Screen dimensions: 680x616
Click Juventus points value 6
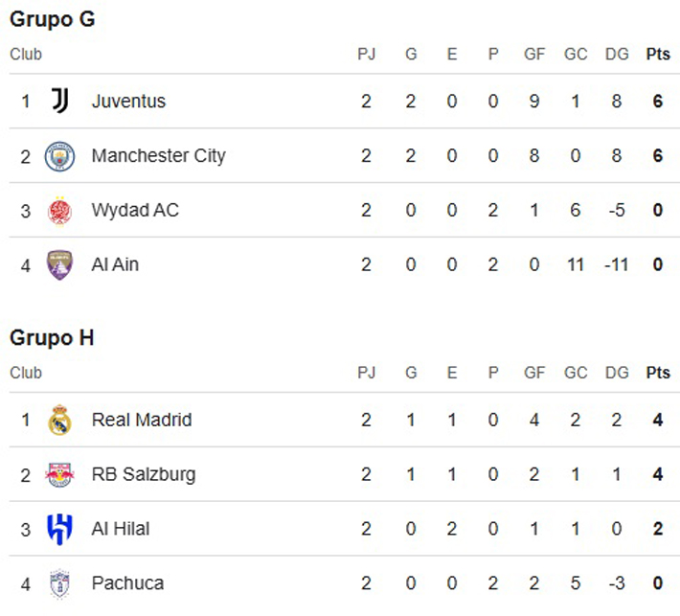[x=657, y=102]
